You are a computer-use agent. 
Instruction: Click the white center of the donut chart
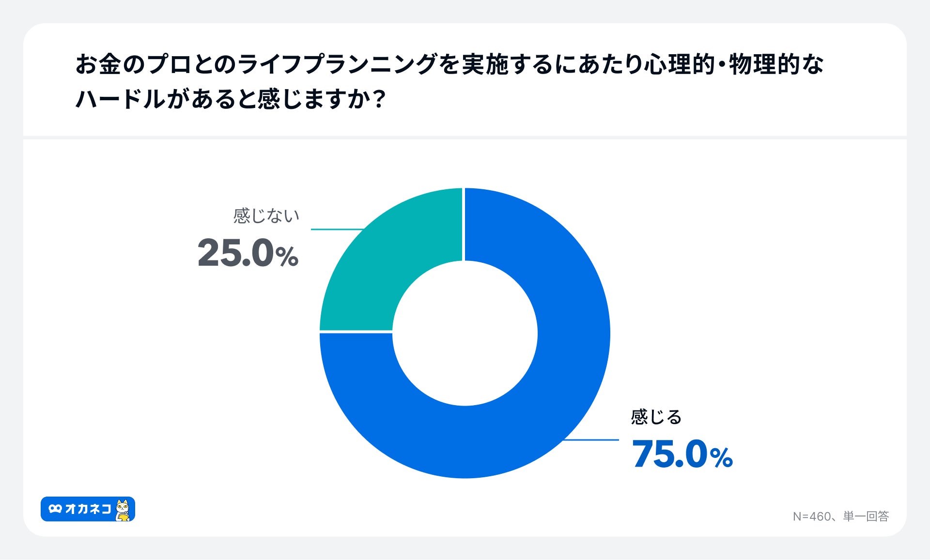[x=465, y=333]
